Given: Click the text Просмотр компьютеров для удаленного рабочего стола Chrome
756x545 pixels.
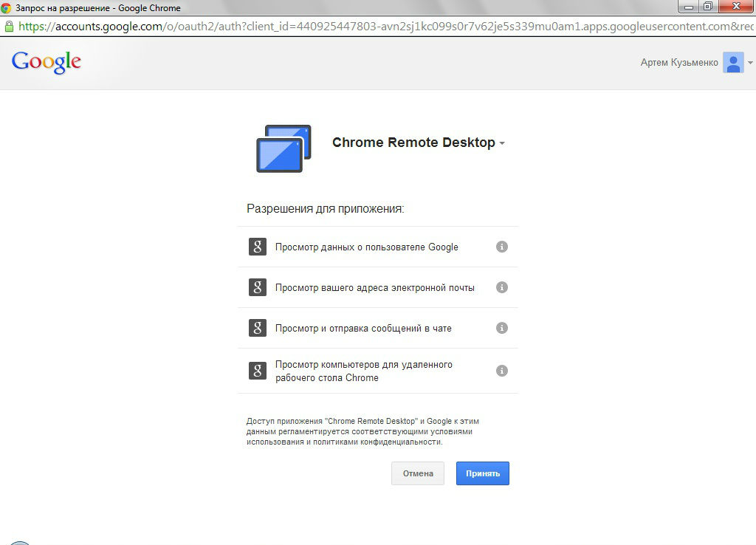Looking at the screenshot, I should (x=363, y=371).
